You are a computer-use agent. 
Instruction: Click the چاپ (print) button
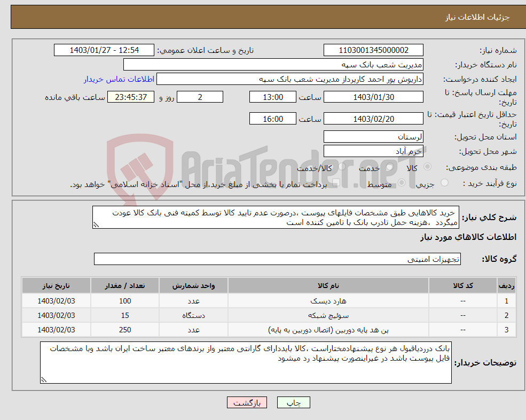[x=294, y=402]
